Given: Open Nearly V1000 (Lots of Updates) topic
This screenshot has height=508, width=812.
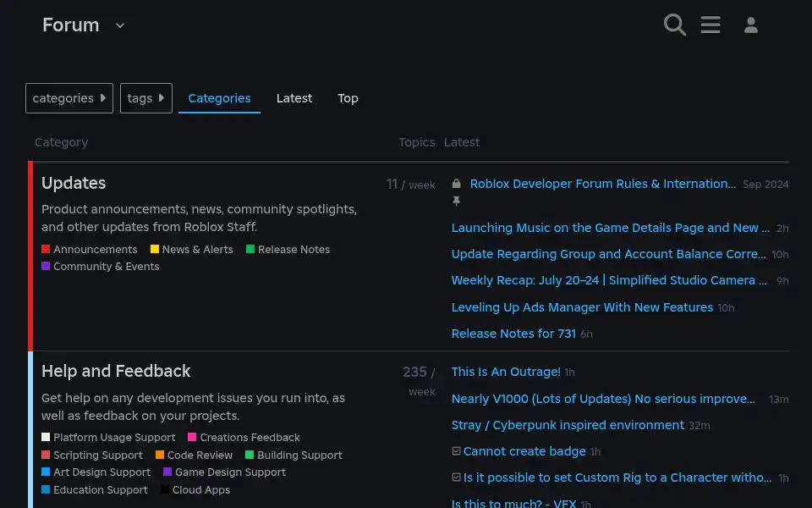Looking at the screenshot, I should point(603,399).
